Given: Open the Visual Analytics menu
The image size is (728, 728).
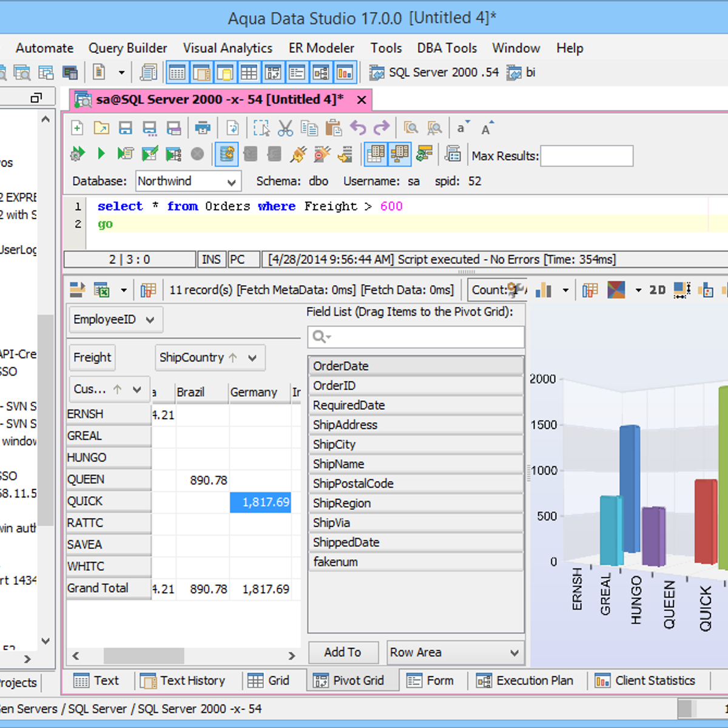Looking at the screenshot, I should click(x=227, y=48).
